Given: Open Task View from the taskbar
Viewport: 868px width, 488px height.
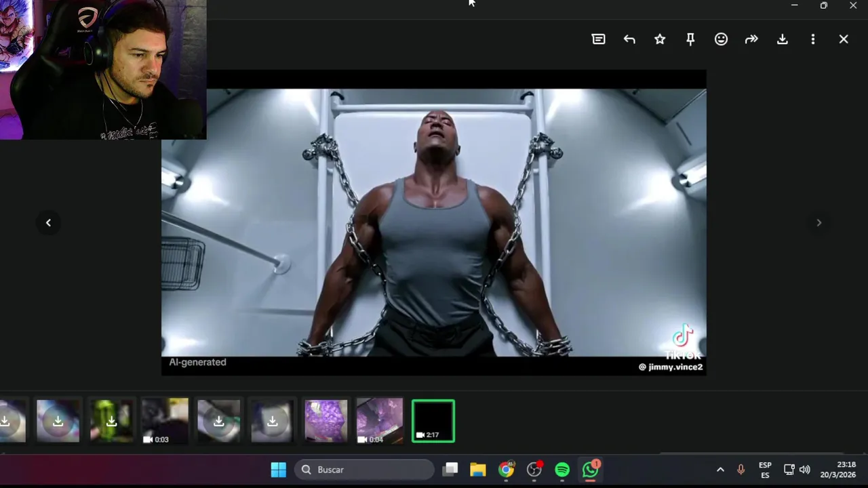Looking at the screenshot, I should 450,470.
